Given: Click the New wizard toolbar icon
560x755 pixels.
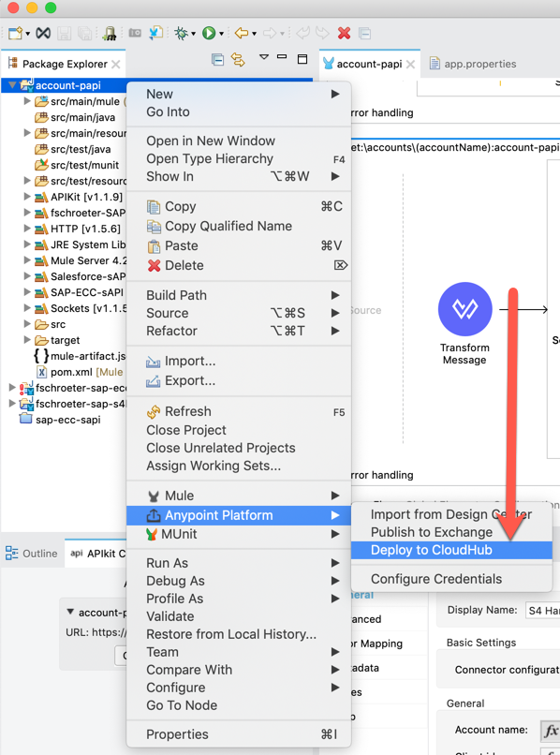Looking at the screenshot, I should click(15, 33).
